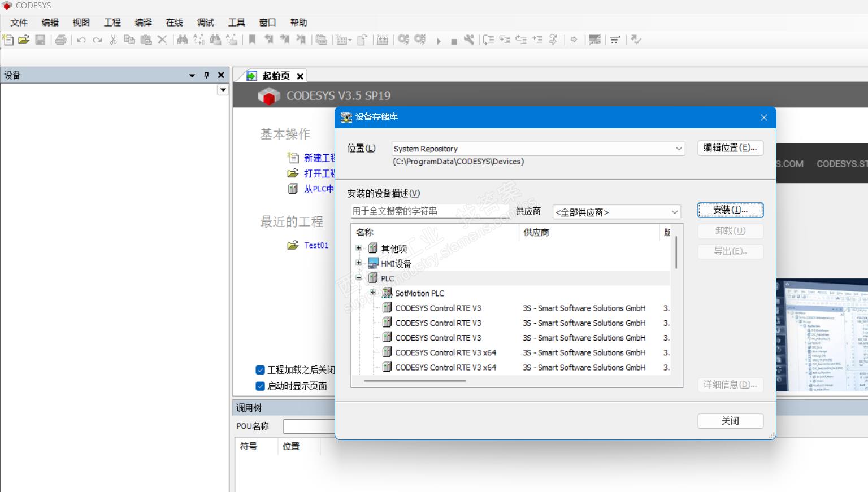
Task: Open the 帮助 menu
Action: [x=299, y=23]
